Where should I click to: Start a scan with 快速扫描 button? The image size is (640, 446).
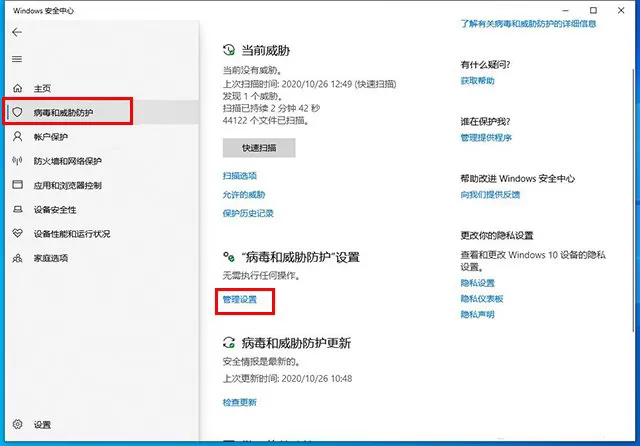259,148
